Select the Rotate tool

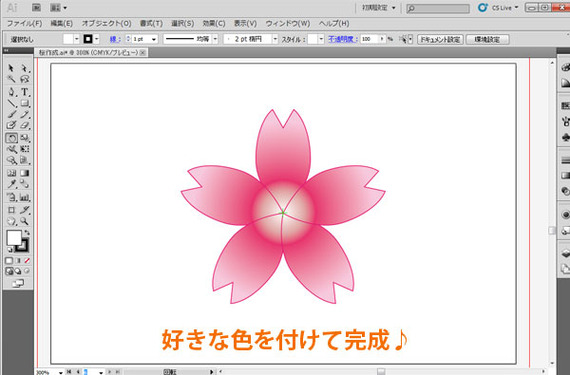11,138
